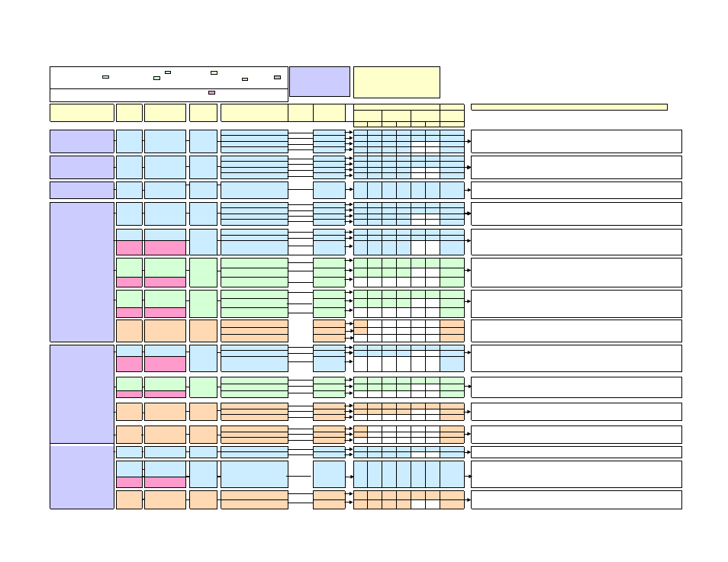Select the small light-blue legend swatch
The height and width of the screenshot is (562, 728).
(x=168, y=72)
